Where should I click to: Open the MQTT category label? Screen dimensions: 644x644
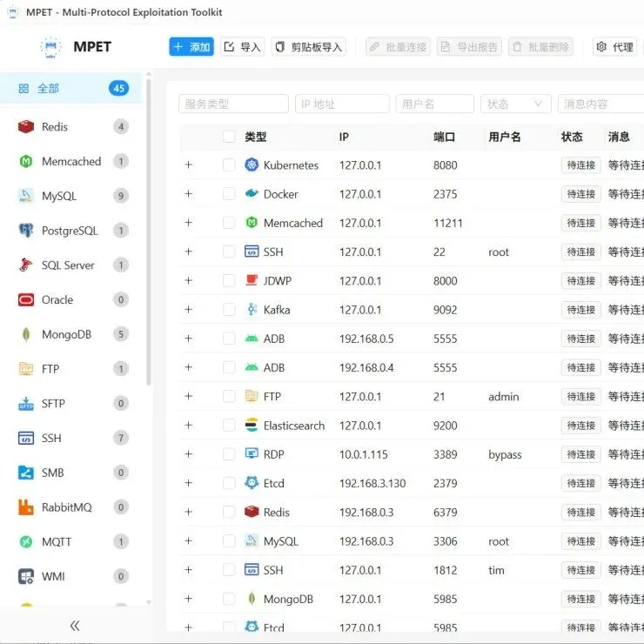[57, 542]
